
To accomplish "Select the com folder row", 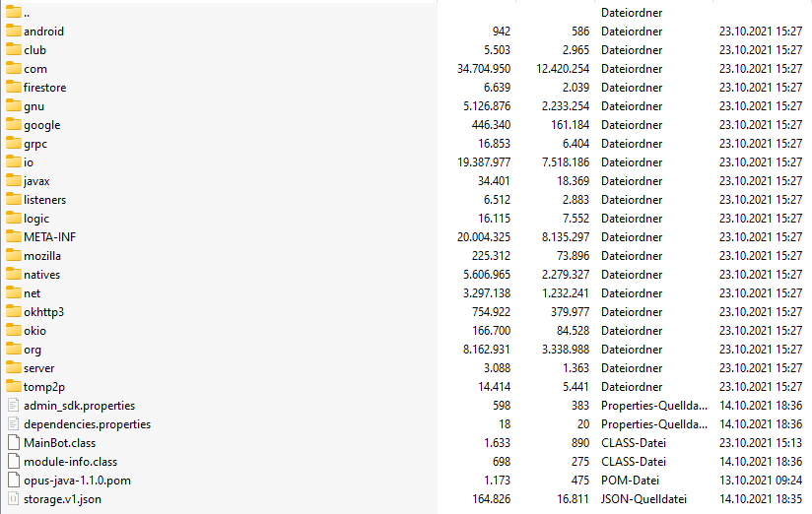I will (406, 68).
